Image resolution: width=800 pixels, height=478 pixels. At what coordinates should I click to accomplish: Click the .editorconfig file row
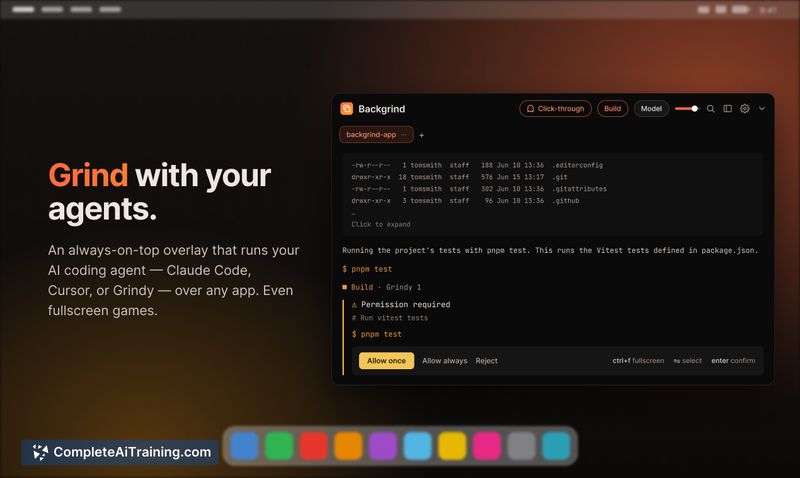(477, 165)
